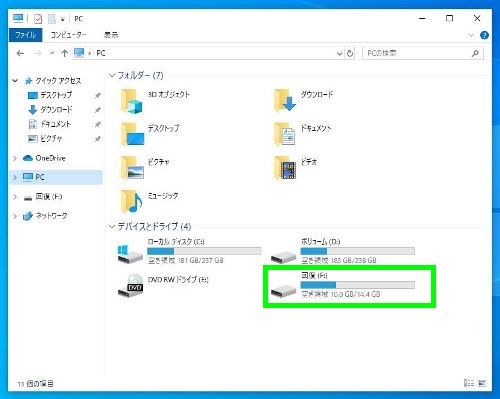Screen dimensions: 500x399
Task: Click the search magnifier icon
Action: click(x=475, y=53)
